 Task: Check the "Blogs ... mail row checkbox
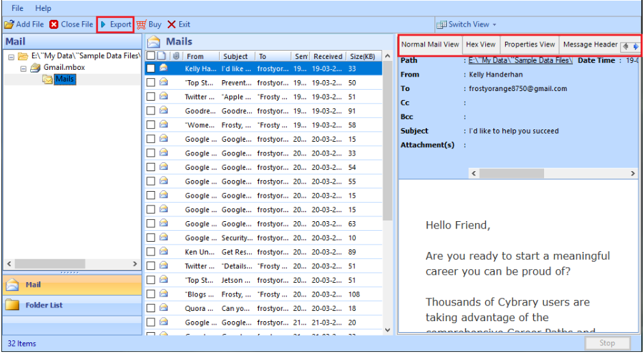coord(151,294)
